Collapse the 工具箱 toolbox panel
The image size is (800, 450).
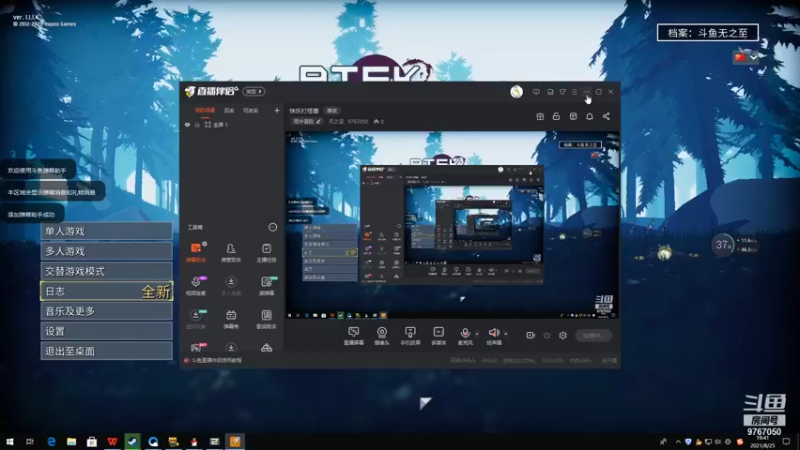pos(273,227)
